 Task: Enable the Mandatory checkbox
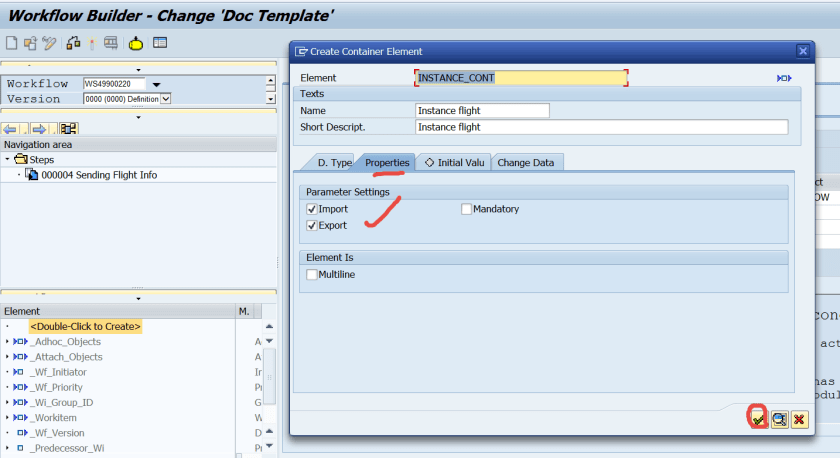tap(466, 209)
